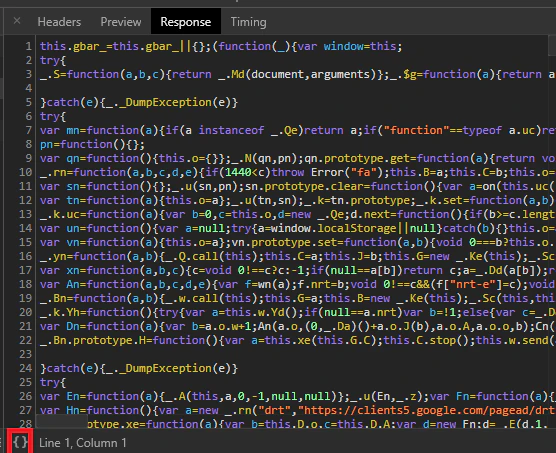The width and height of the screenshot is (556, 453).
Task: Click line starting with var tn=function
Action: click(x=298, y=200)
